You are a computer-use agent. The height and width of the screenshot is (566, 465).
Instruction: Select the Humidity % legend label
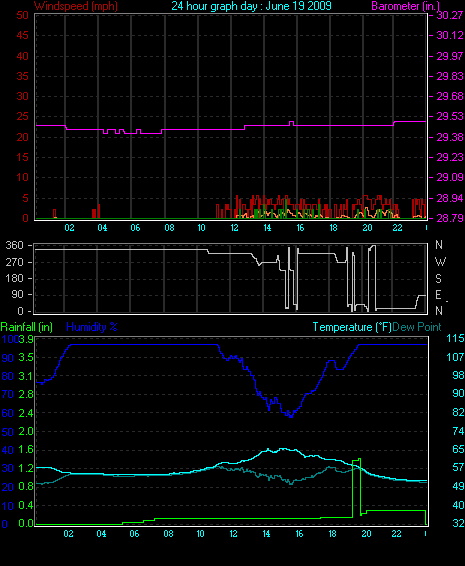(x=92, y=327)
